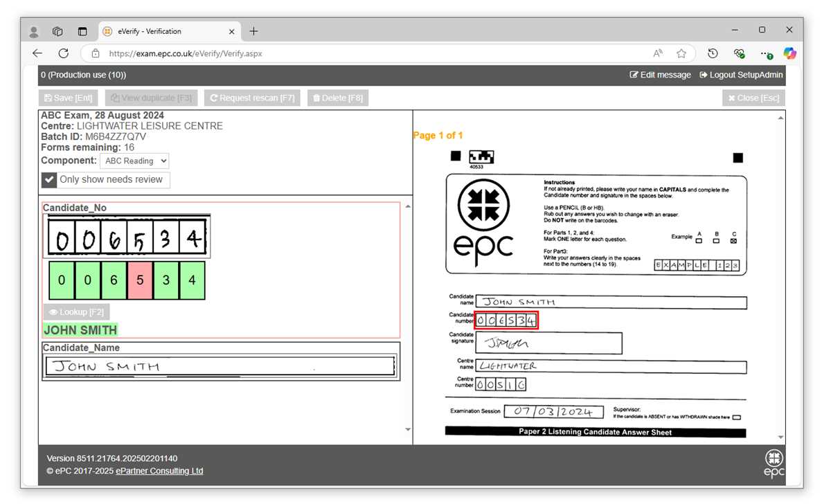Select the eVerify - Verification tab
831x504 pixels.
pyautogui.click(x=170, y=31)
